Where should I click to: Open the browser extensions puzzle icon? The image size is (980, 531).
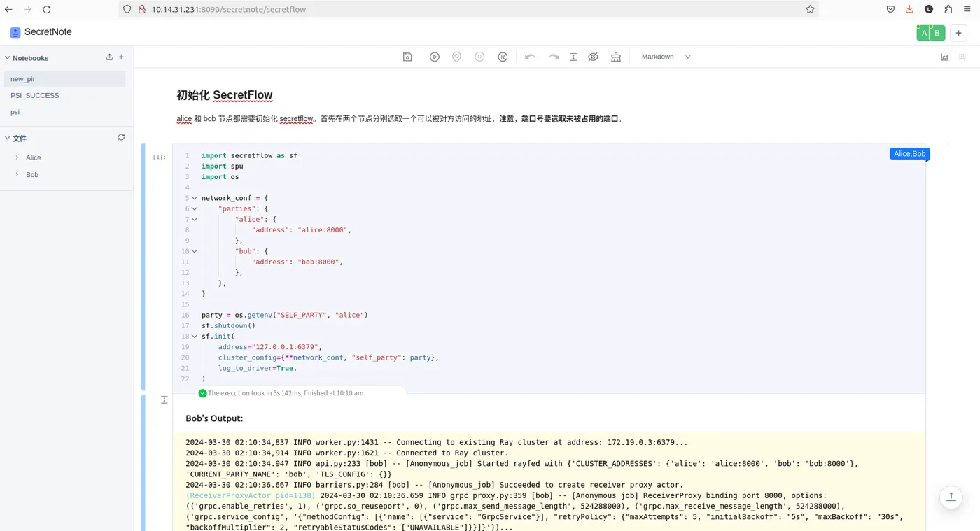(x=948, y=9)
